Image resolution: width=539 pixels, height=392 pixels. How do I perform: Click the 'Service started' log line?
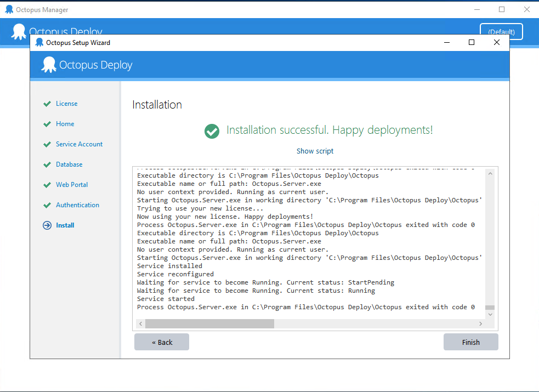coord(166,299)
